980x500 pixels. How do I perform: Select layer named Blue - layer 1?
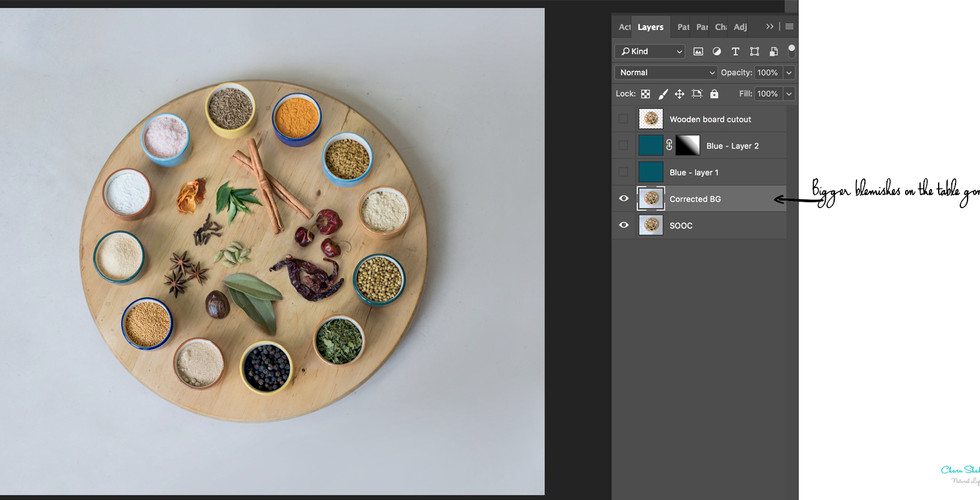click(694, 172)
